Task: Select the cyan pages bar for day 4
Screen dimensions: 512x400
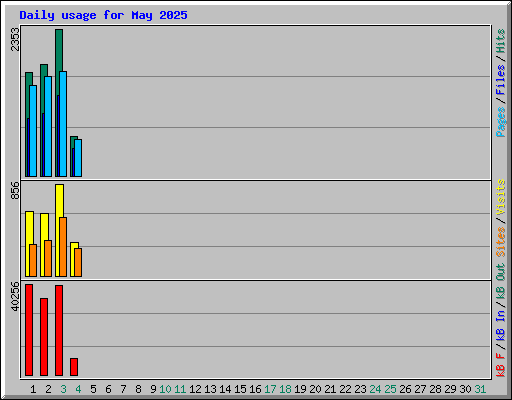Action: point(78,158)
